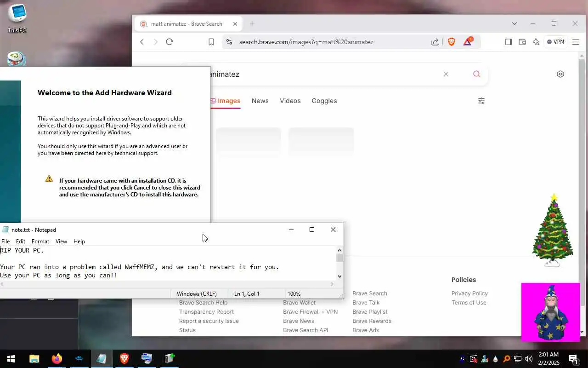The width and height of the screenshot is (588, 368).
Task: Click the Christmas tree desktop gadget
Action: pos(553,230)
